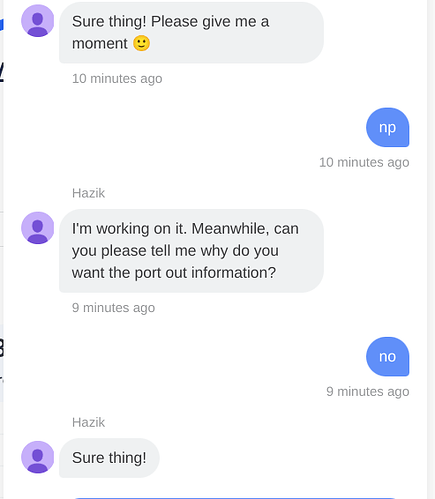Screen dimensions: 435x499
Task: Select the 'I'm working on it' message bubble
Action: 191,251
